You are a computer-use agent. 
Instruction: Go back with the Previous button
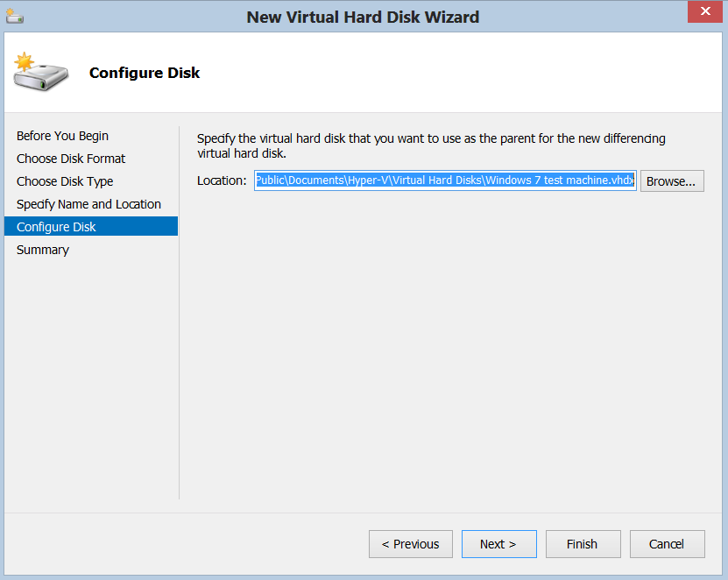pos(410,544)
